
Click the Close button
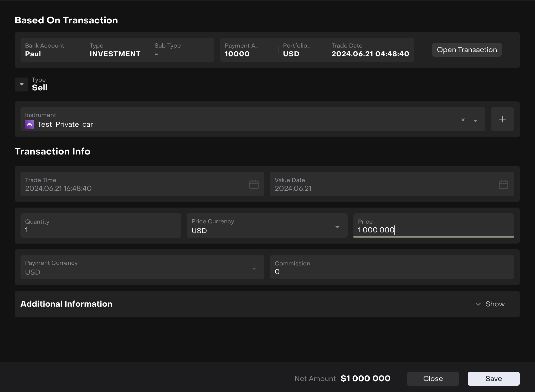(x=433, y=379)
